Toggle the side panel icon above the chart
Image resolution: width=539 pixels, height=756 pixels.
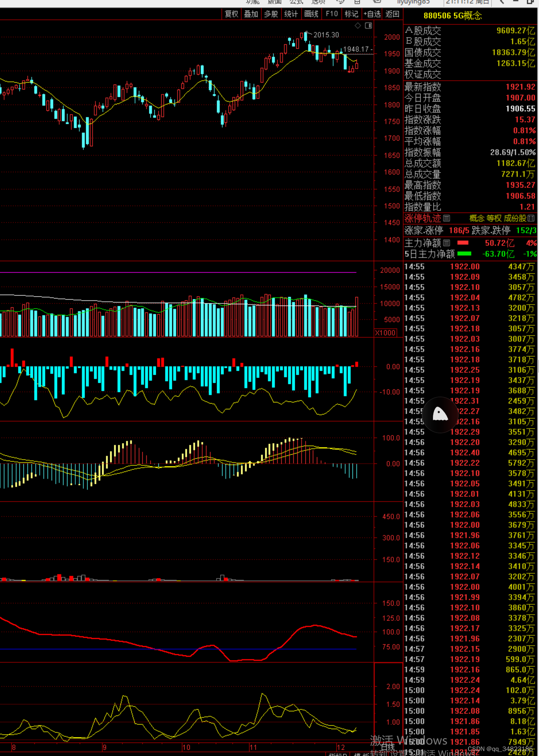tap(369, 26)
